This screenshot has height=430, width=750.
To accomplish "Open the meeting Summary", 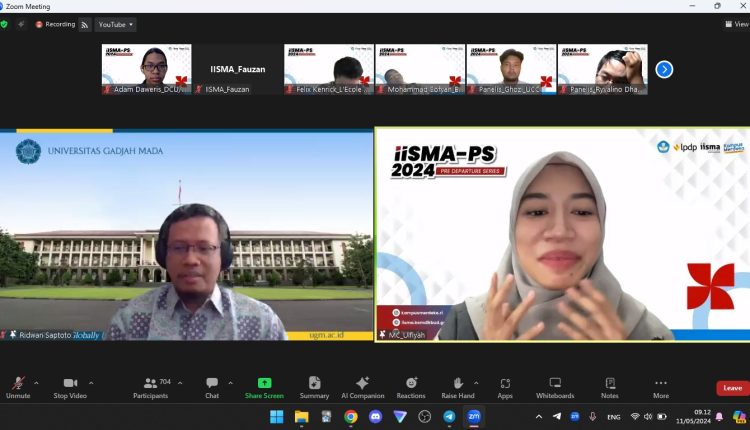I will coord(314,388).
